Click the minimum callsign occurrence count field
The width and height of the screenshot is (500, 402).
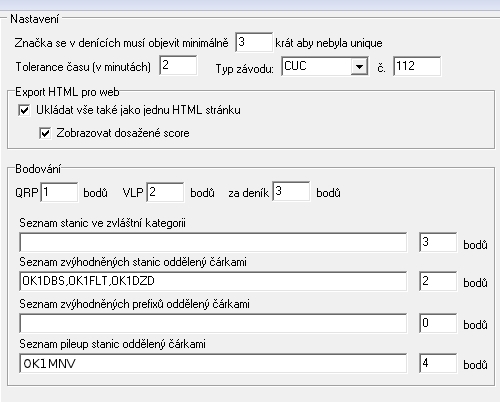tap(254, 42)
